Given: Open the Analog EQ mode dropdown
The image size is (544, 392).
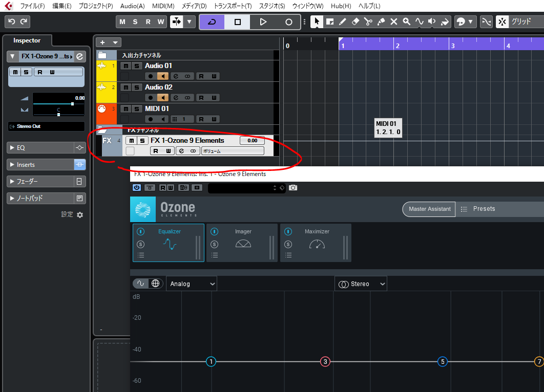Looking at the screenshot, I should [x=192, y=284].
